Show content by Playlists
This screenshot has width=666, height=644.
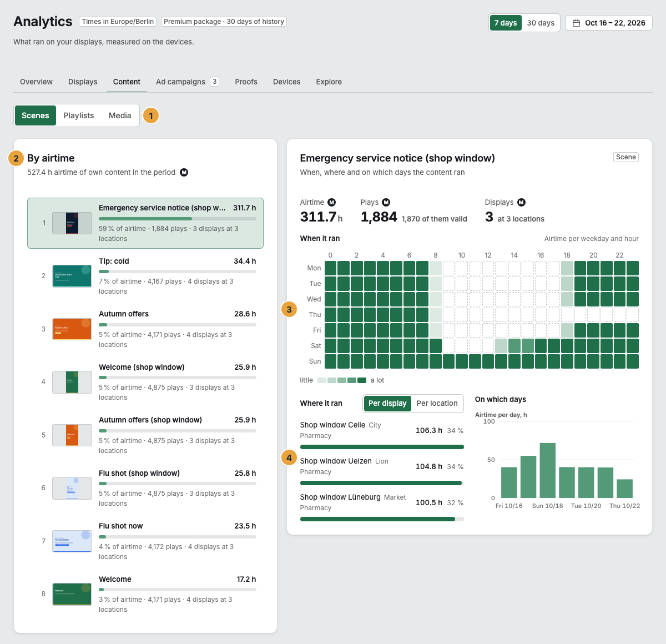[x=79, y=115]
